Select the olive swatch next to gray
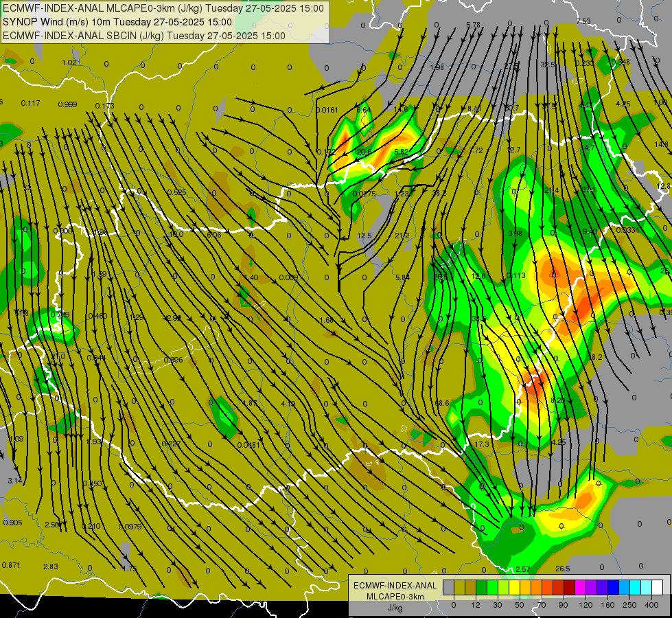 click(459, 588)
